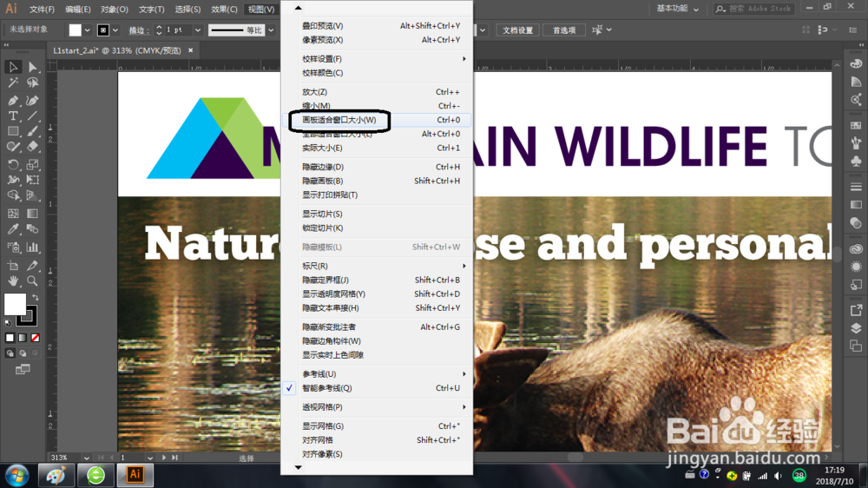Select the Hand tool
The image size is (868, 488).
(x=13, y=280)
